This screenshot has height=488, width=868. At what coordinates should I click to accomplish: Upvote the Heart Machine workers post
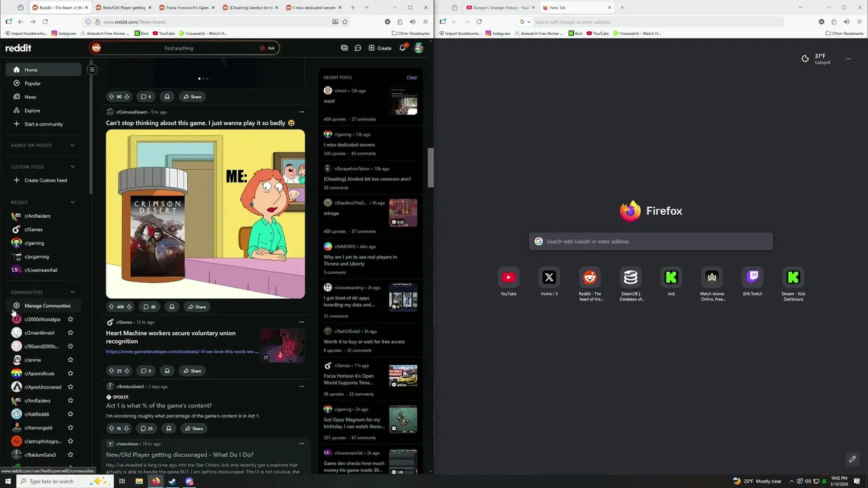(111, 371)
